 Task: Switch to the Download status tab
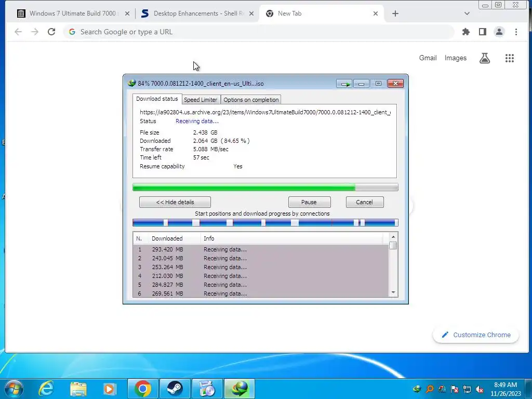coord(157,99)
